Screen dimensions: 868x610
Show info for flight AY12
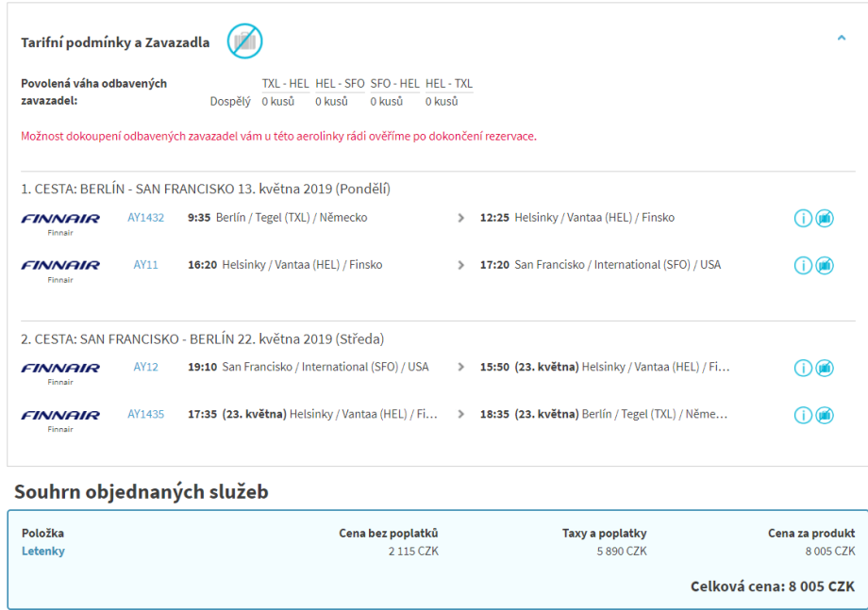(x=803, y=368)
